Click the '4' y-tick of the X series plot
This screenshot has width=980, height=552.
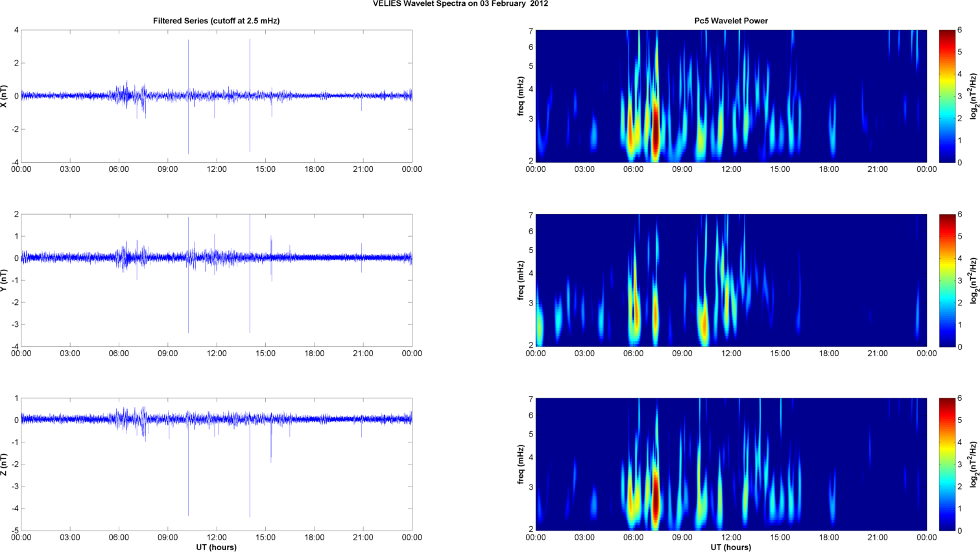coord(16,30)
